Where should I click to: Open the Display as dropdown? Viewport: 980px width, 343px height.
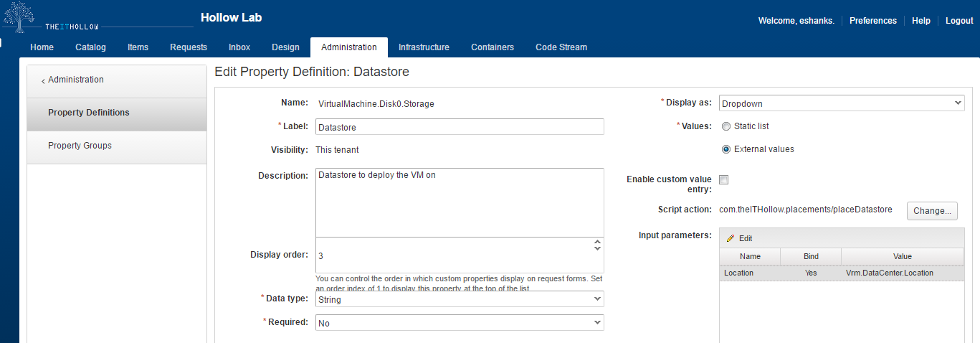(x=842, y=103)
